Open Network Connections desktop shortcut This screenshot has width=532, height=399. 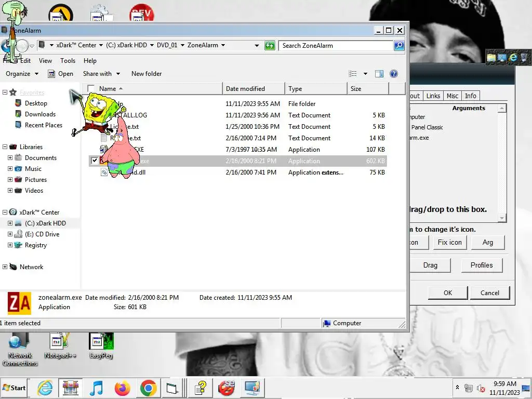(x=20, y=350)
